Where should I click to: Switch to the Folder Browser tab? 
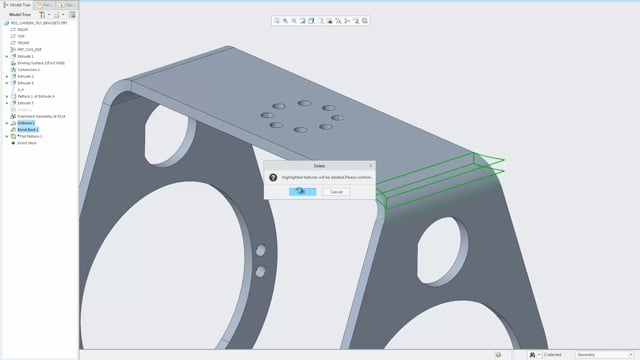[44, 5]
